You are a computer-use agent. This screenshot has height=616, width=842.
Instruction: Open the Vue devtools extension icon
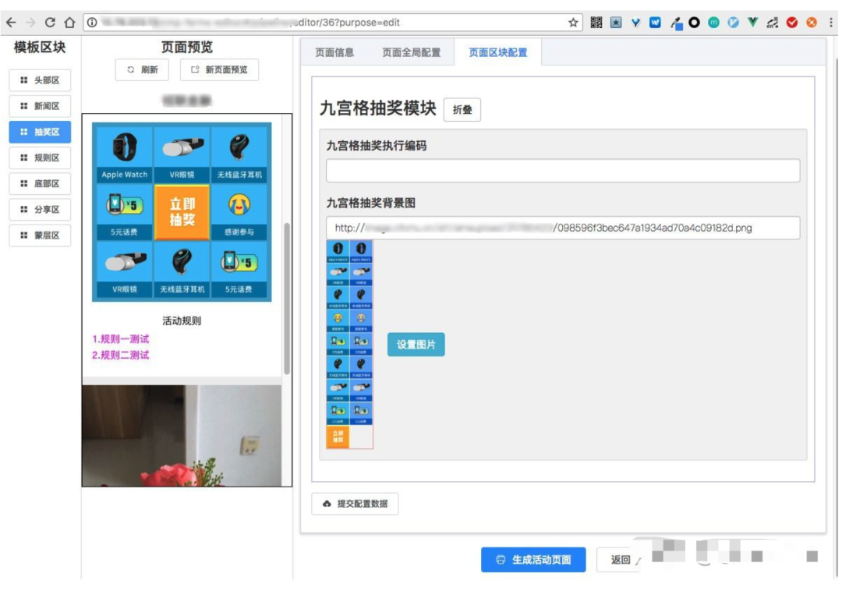753,23
